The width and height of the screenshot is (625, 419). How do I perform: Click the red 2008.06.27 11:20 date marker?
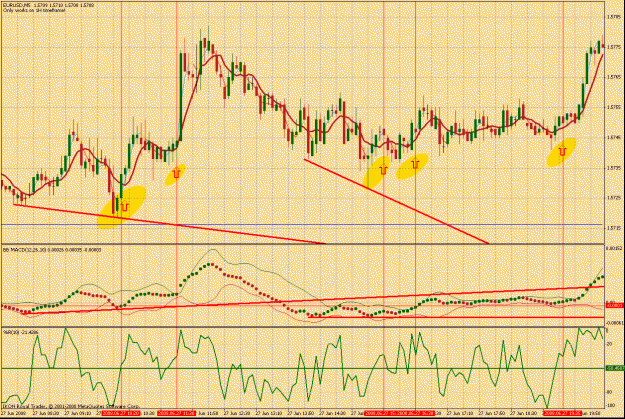[x=177, y=413]
